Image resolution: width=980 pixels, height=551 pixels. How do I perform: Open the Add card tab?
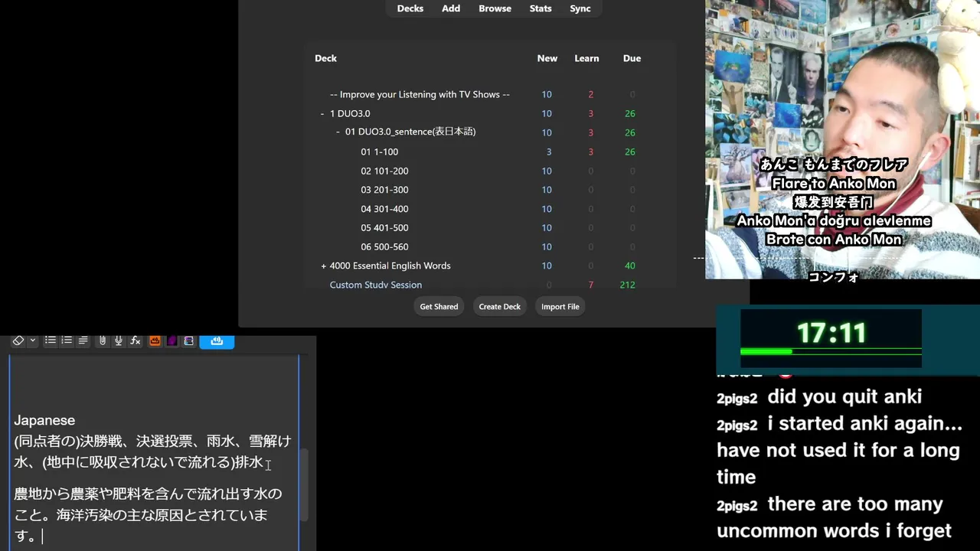point(451,8)
